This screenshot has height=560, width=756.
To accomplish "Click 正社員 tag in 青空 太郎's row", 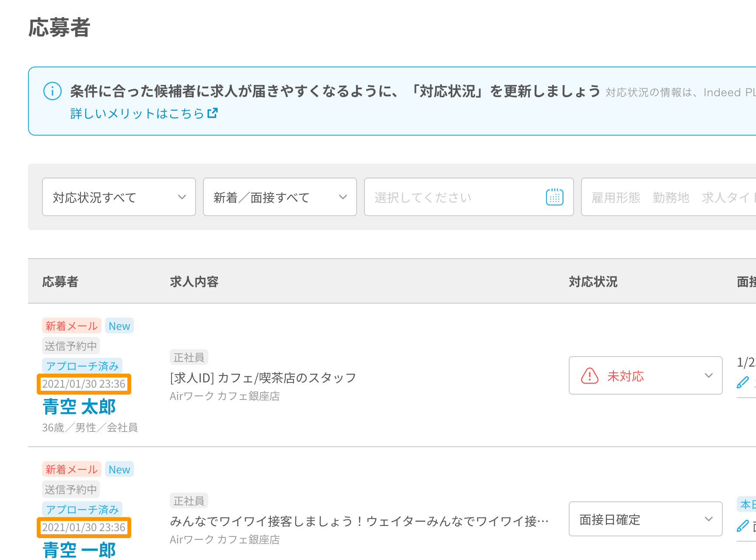I will coord(189,357).
